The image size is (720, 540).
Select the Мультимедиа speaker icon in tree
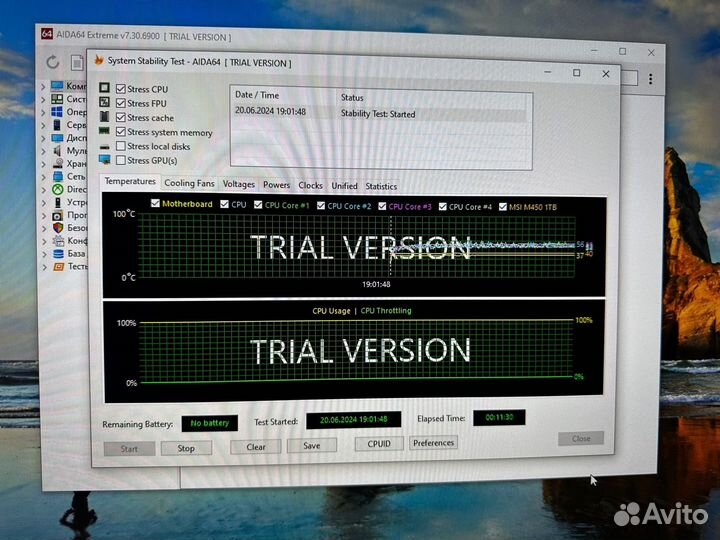click(58, 150)
